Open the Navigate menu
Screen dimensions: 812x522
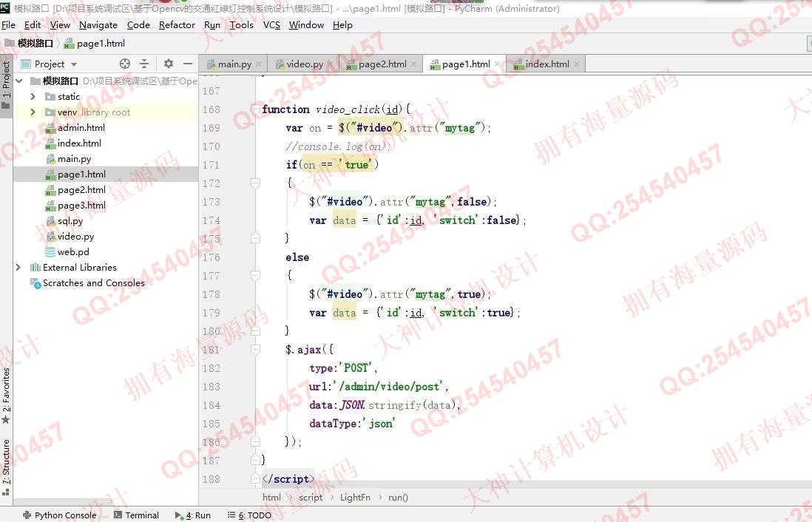coord(98,25)
